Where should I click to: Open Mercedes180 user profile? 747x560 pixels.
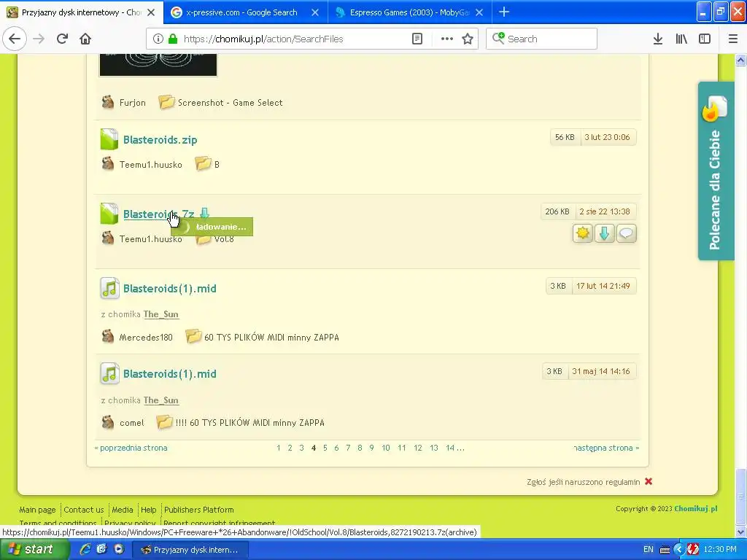tap(146, 338)
